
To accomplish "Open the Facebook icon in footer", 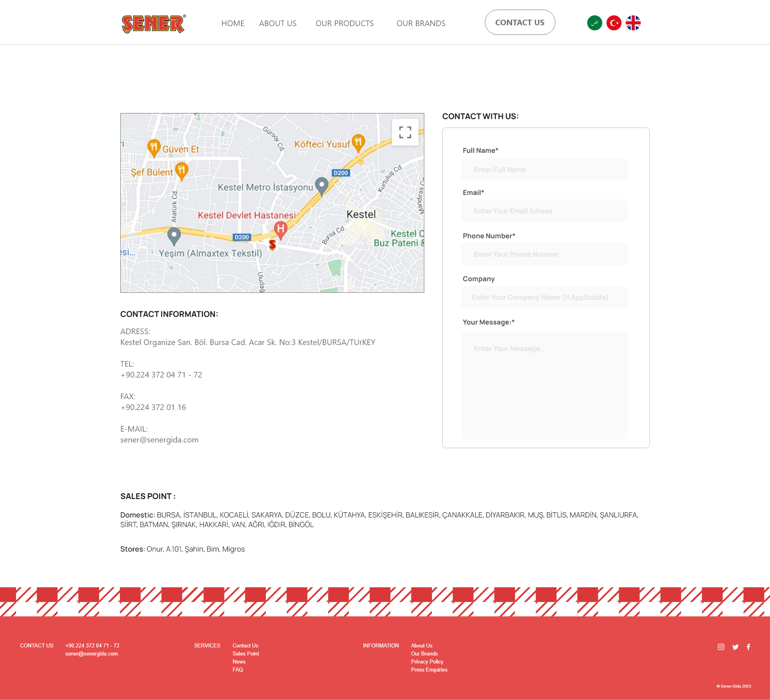I will (748, 647).
